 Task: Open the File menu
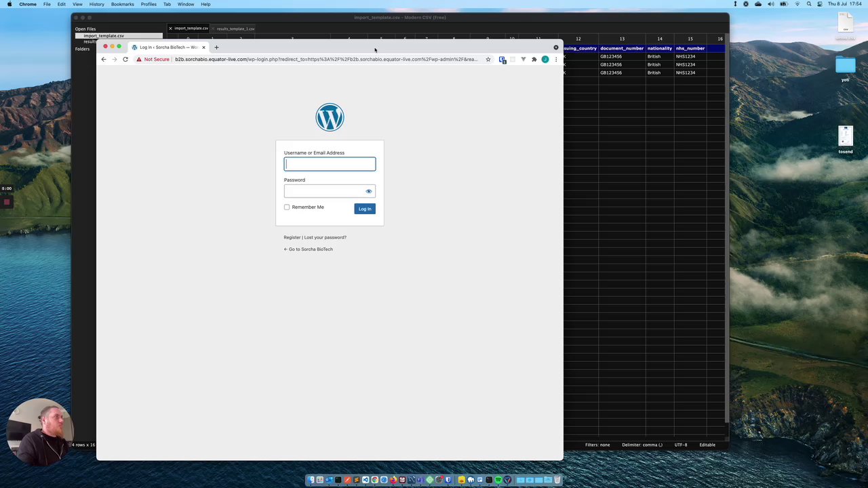click(x=47, y=4)
